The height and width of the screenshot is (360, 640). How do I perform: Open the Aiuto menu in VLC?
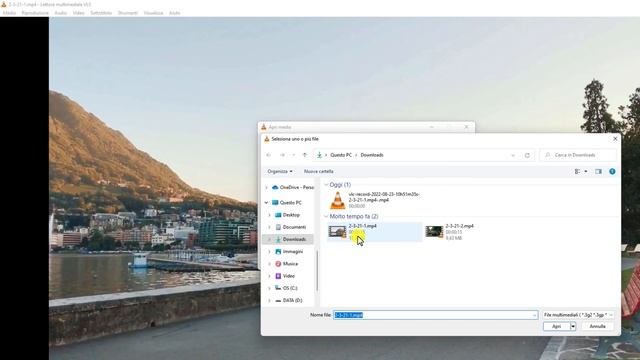click(x=174, y=13)
